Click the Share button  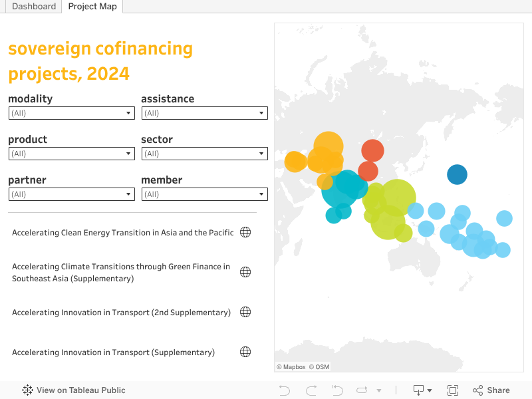(x=491, y=390)
